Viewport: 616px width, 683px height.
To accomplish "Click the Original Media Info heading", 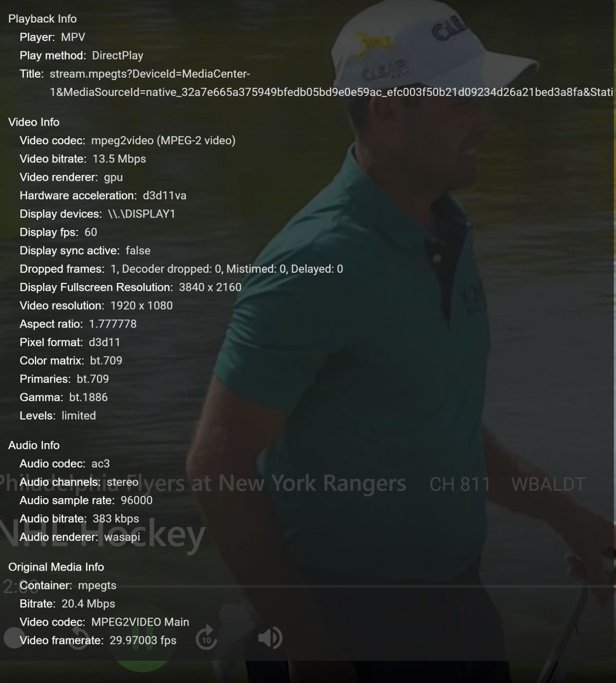I will click(x=56, y=567).
